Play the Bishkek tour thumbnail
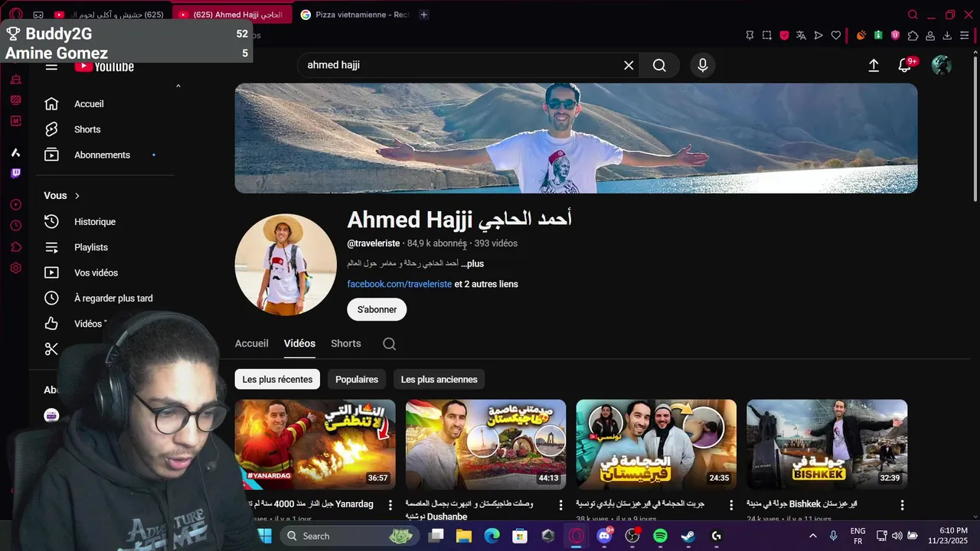The width and height of the screenshot is (980, 551). tap(827, 445)
